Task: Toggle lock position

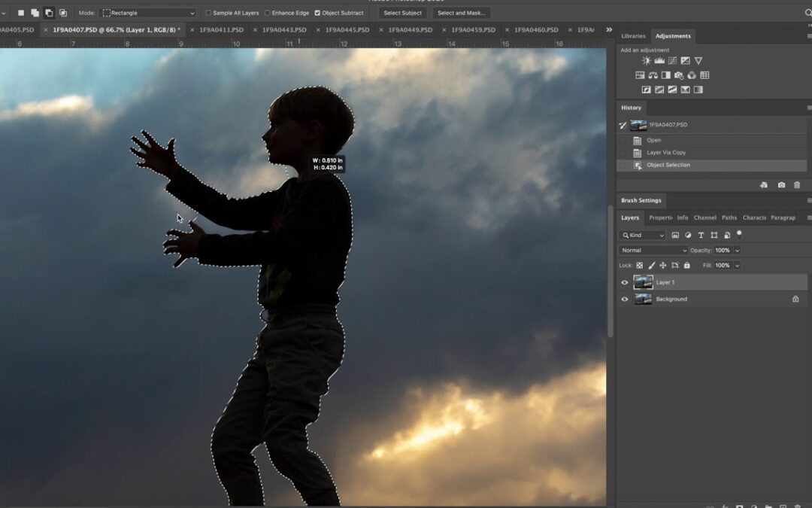Action: click(663, 266)
